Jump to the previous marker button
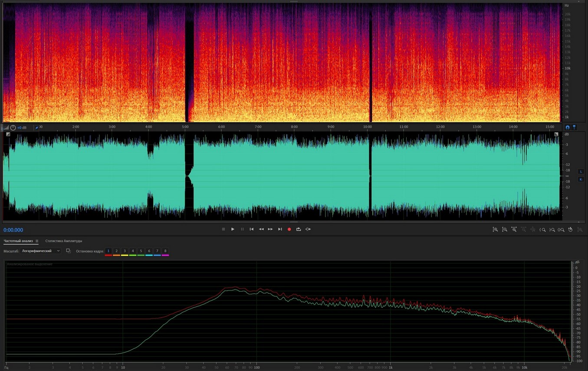 (x=252, y=229)
